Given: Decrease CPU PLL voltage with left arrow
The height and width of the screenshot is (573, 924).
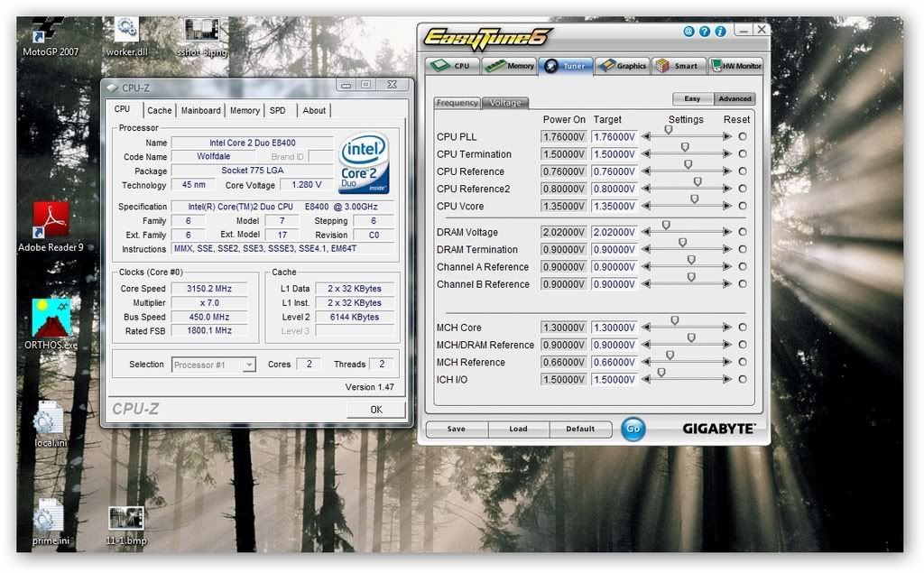Looking at the screenshot, I should 646,136.
